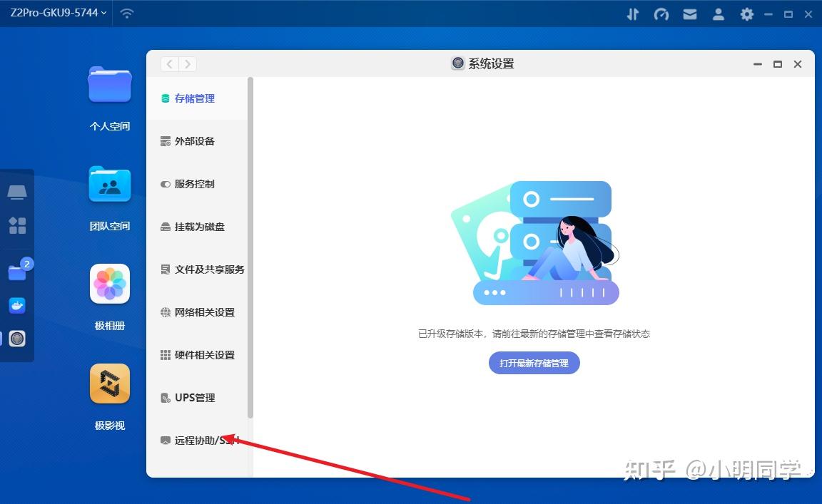Launch the 极影视 video app

pyautogui.click(x=110, y=384)
